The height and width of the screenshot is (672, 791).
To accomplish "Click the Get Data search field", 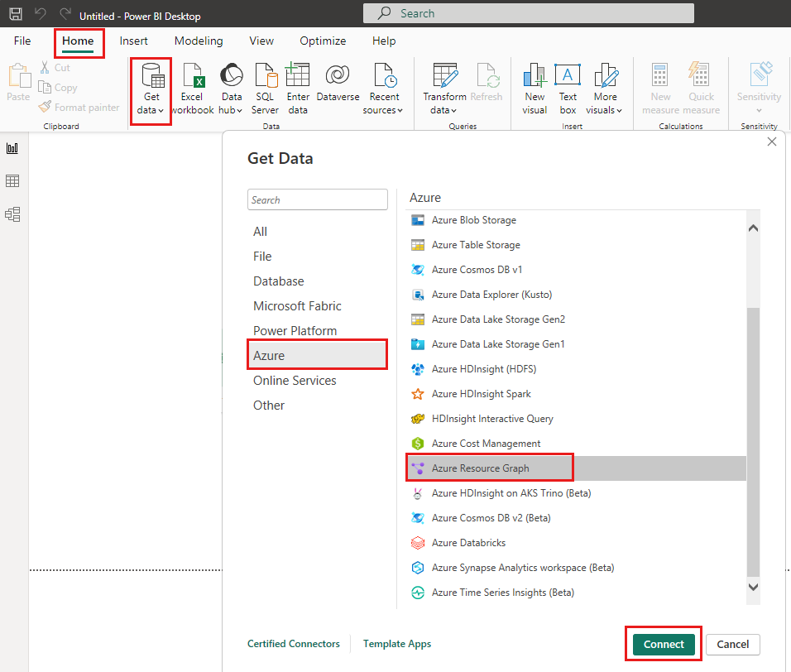I will coord(318,199).
